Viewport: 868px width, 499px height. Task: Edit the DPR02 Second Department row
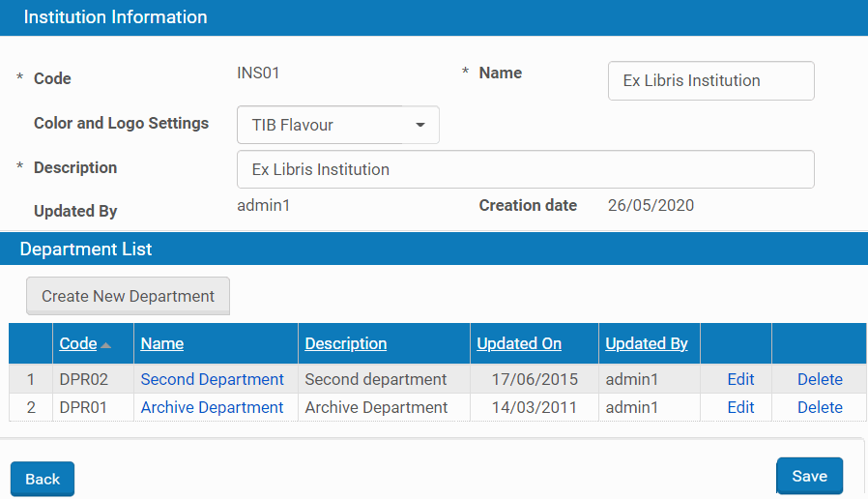click(740, 379)
